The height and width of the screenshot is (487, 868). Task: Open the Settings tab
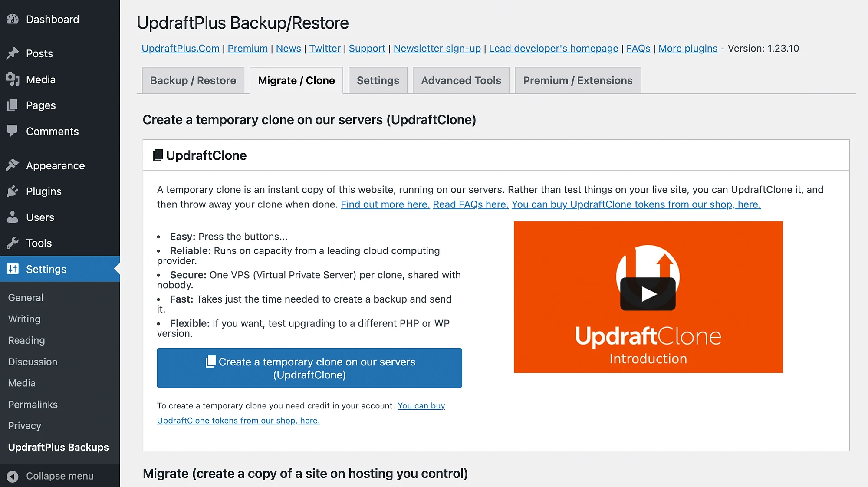[378, 80]
